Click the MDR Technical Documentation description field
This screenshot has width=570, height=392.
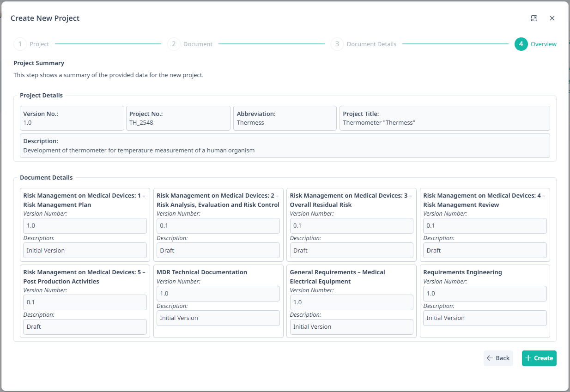(x=218, y=318)
